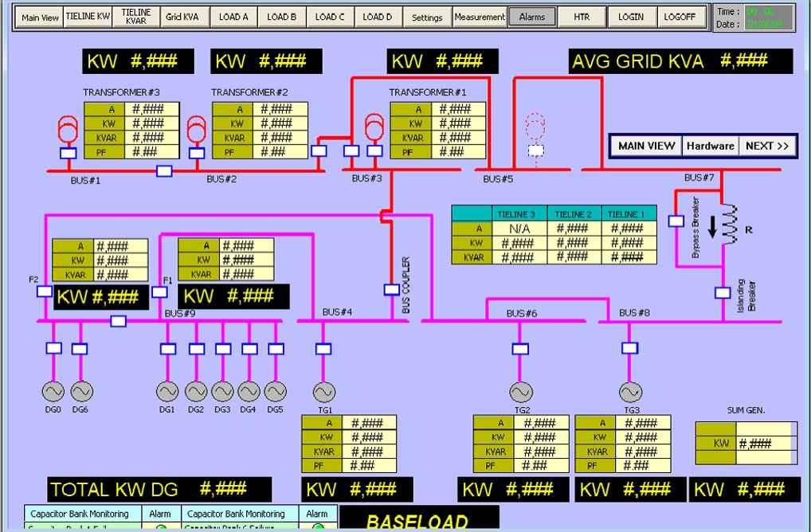Select the DG5 generator symbol

[276, 391]
